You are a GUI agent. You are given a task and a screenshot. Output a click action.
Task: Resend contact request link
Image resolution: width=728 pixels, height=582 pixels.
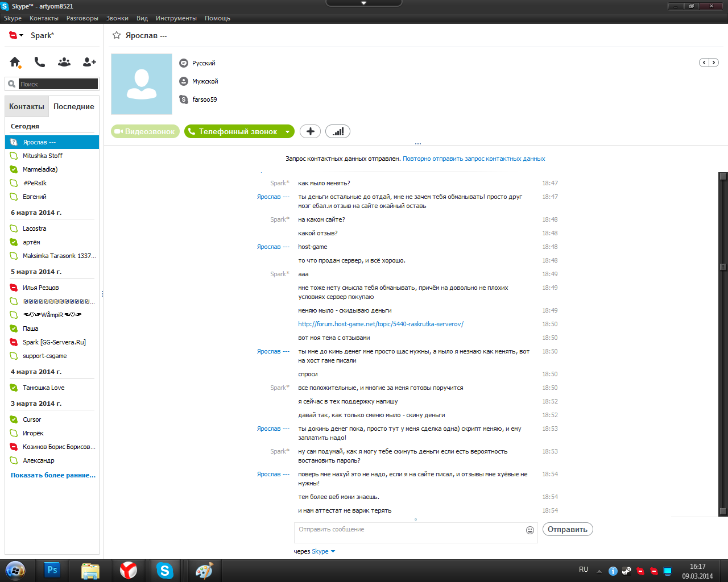tap(474, 159)
